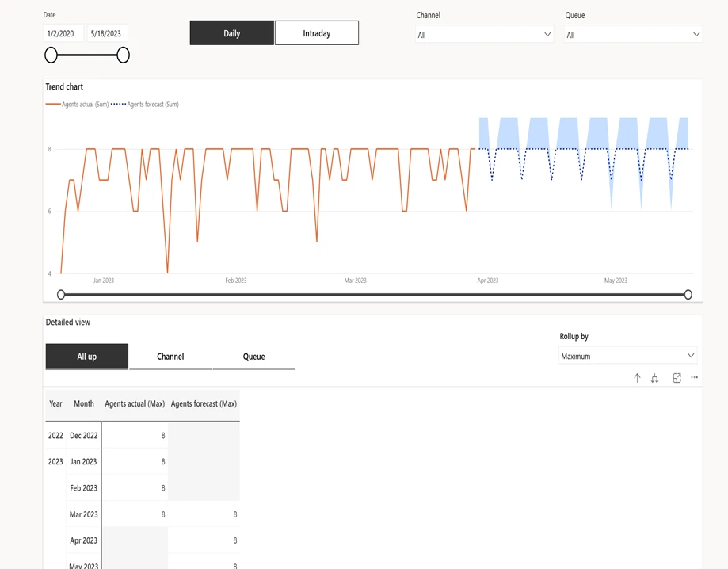
Task: Switch to the Daily view toggle
Action: click(x=231, y=32)
